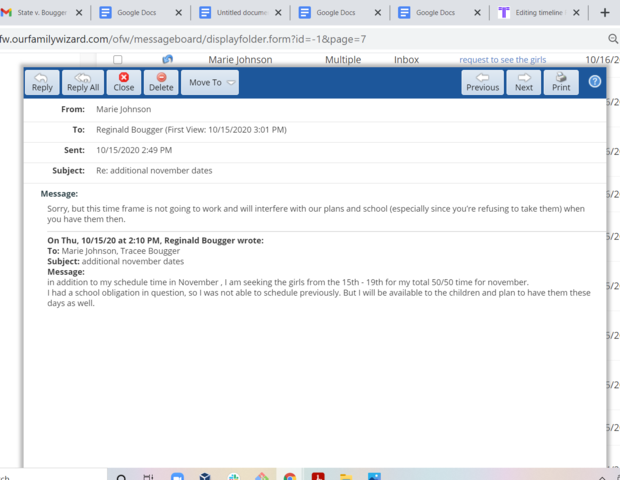Screen dimensions: 620x480
Task: Close the Editing timeline tab
Action: point(577,13)
